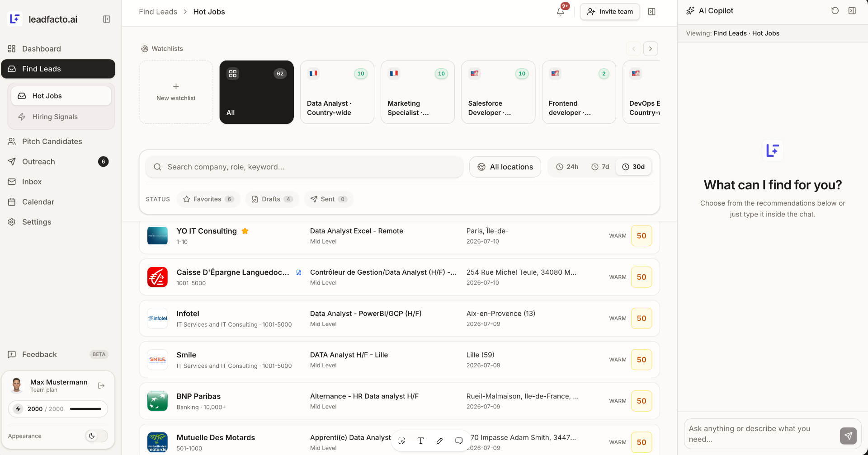The width and height of the screenshot is (868, 455).
Task: Select the capture tool in floating toolbar
Action: 401,441
